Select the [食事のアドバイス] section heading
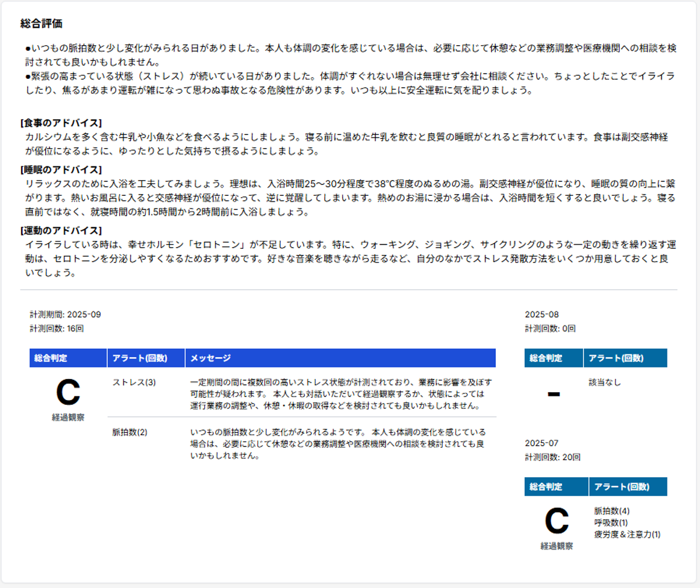 pyautogui.click(x=61, y=123)
